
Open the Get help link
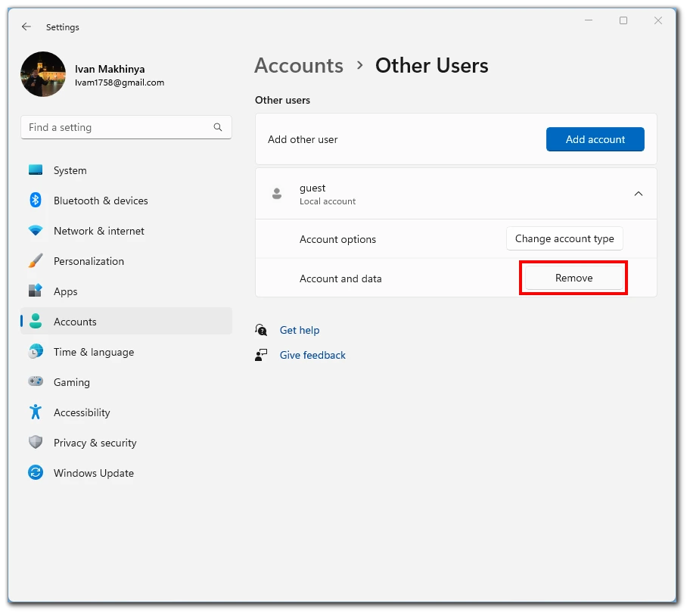300,330
